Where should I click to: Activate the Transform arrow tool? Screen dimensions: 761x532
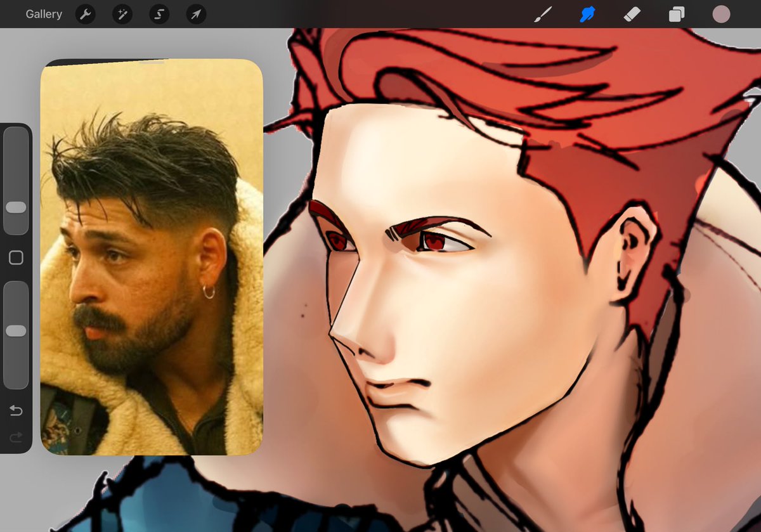pos(196,14)
